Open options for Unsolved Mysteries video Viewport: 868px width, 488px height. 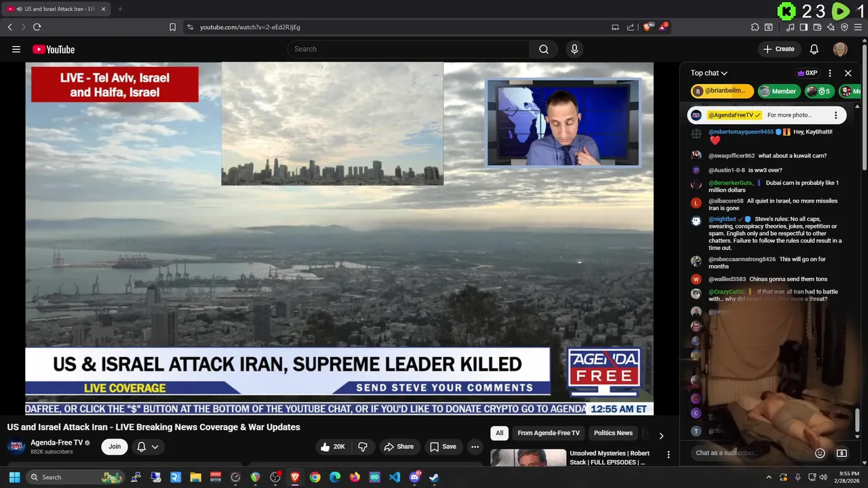pyautogui.click(x=668, y=455)
